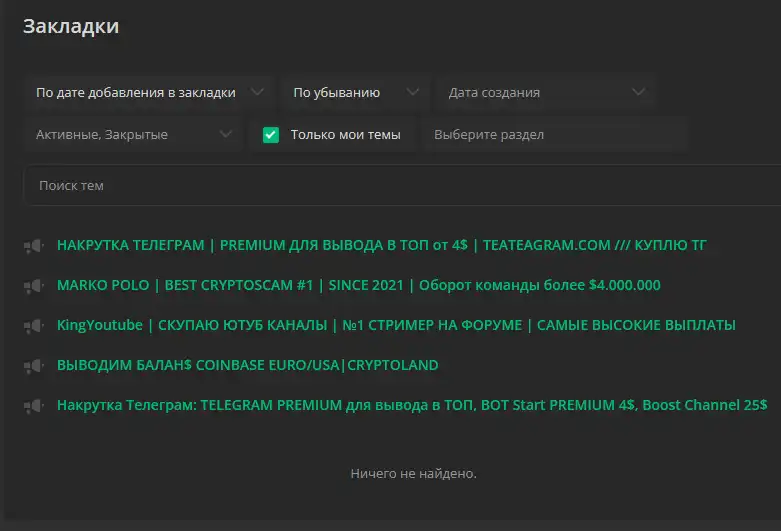The image size is (781, 531).
Task: Click megaphone icon next to COINBASE thread
Action: pyautogui.click(x=33, y=366)
